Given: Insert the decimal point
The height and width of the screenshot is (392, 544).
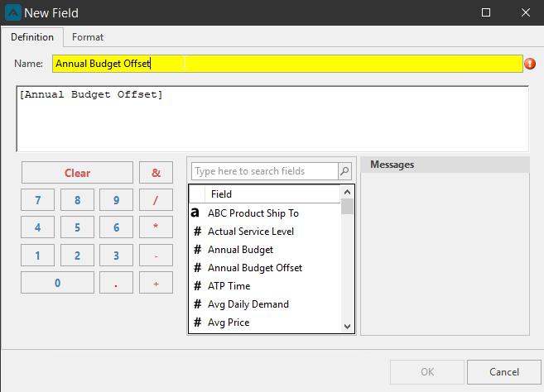Looking at the screenshot, I should [x=116, y=283].
